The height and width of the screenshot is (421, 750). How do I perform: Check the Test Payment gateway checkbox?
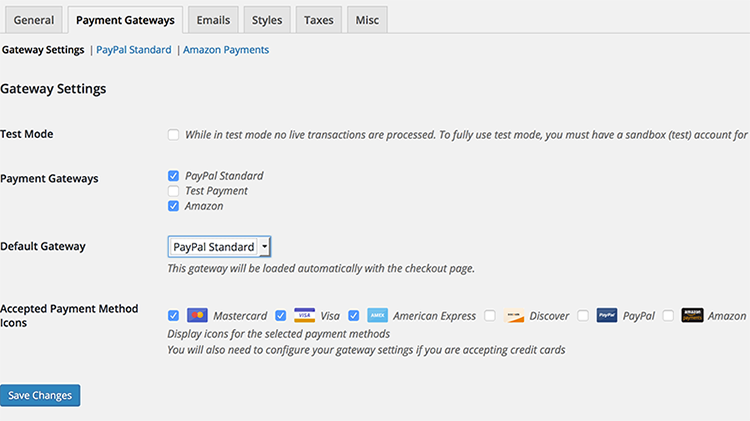[x=173, y=191]
